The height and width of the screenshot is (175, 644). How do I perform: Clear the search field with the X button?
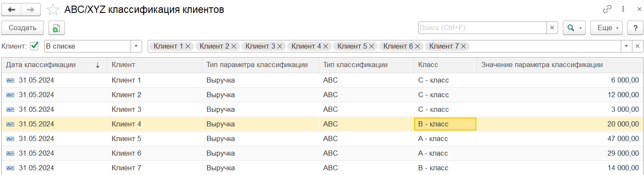coord(552,28)
